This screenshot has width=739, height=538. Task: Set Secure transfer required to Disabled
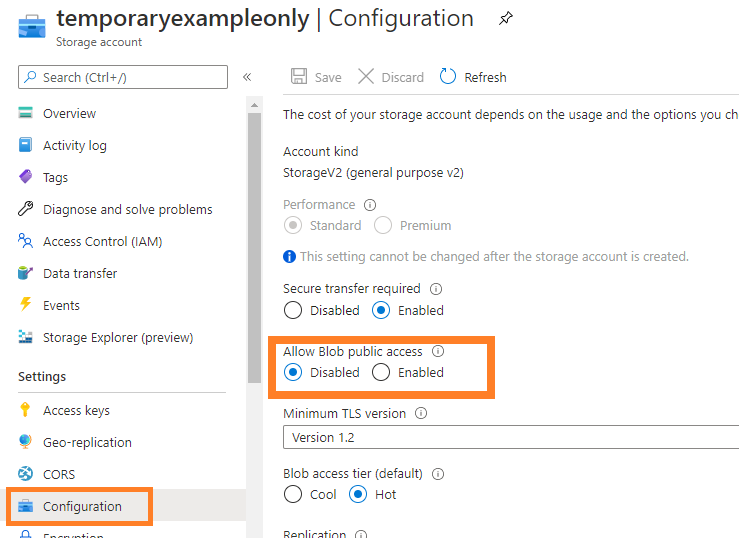click(293, 310)
